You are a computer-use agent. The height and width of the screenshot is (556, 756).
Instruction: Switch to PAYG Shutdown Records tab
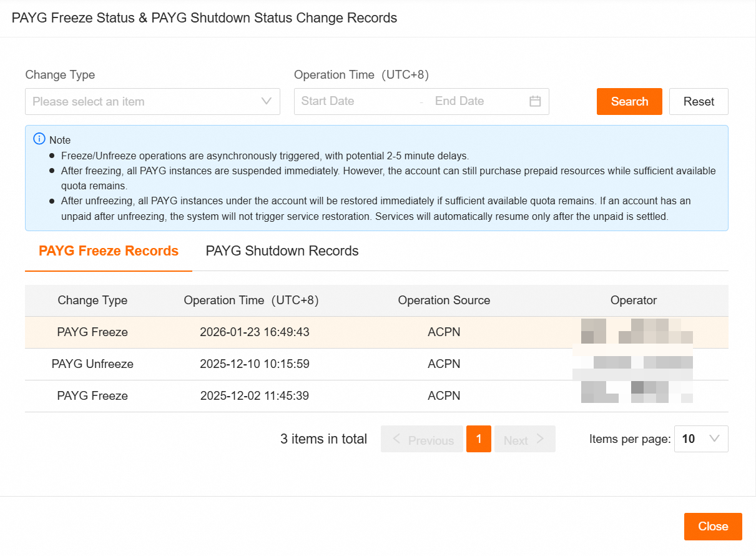point(282,251)
